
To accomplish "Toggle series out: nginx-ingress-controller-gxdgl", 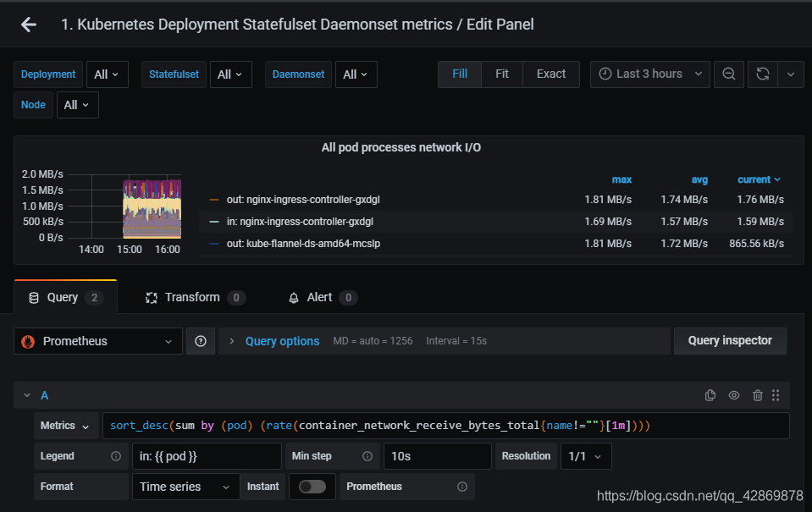I will tap(303, 200).
